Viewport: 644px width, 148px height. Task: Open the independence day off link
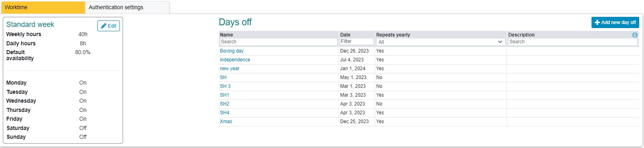(235, 60)
